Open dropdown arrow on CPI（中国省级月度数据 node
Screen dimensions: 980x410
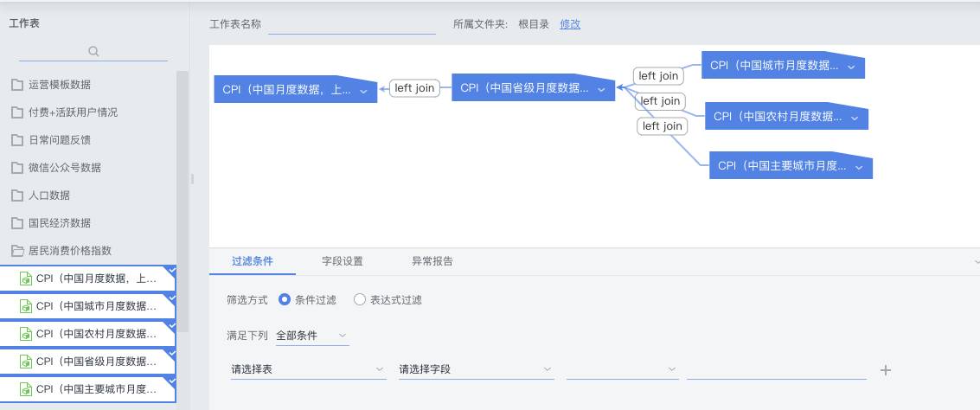(601, 90)
